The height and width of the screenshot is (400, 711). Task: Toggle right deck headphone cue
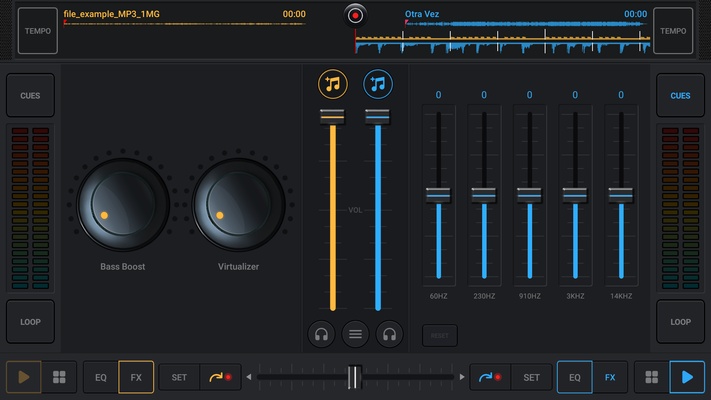click(x=389, y=334)
